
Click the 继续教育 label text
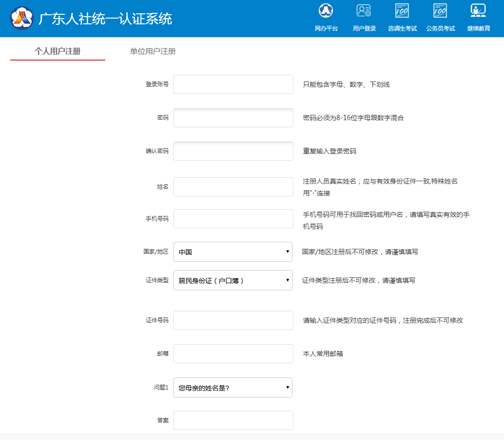(479, 29)
